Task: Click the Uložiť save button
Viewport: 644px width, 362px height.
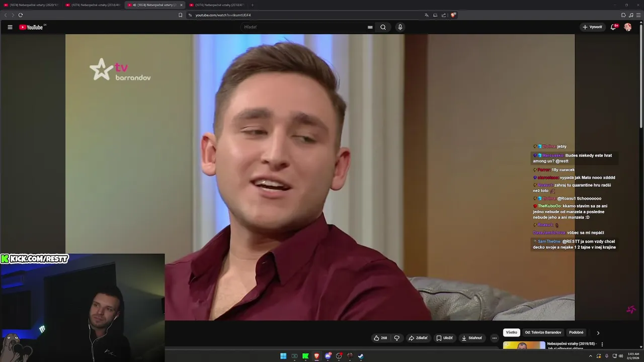Action: pos(444,338)
